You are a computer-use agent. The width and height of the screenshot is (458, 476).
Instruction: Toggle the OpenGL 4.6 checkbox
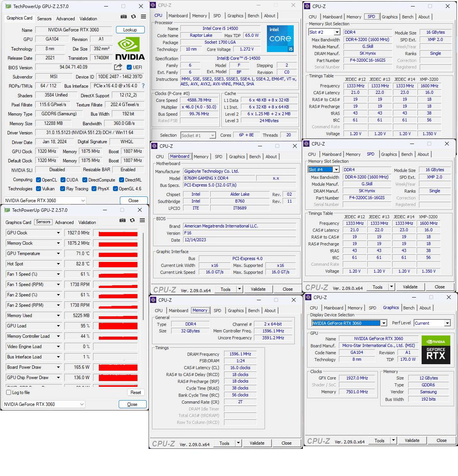[115, 189]
